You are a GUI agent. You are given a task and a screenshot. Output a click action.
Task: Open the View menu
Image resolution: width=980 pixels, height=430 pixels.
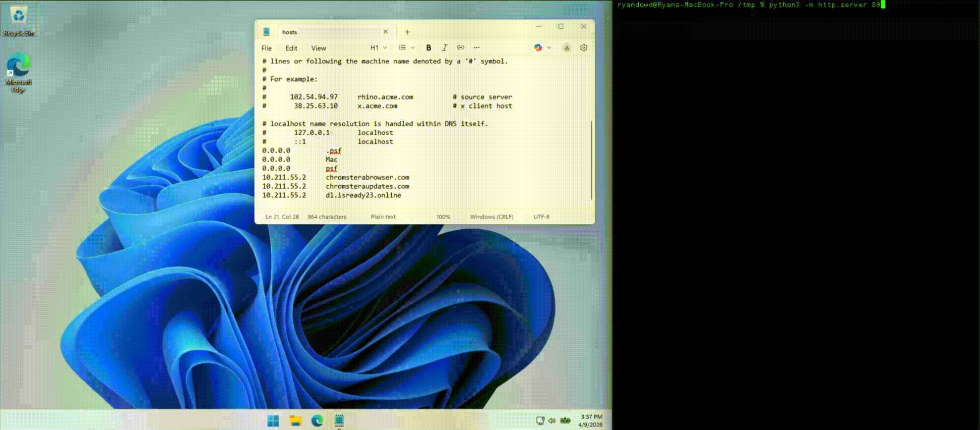click(x=318, y=49)
